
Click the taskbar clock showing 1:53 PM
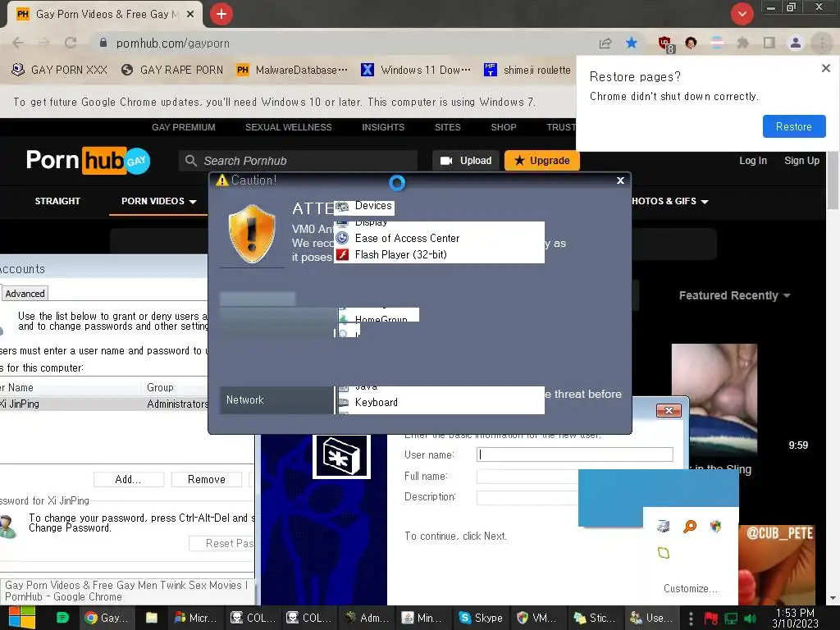pos(795,618)
